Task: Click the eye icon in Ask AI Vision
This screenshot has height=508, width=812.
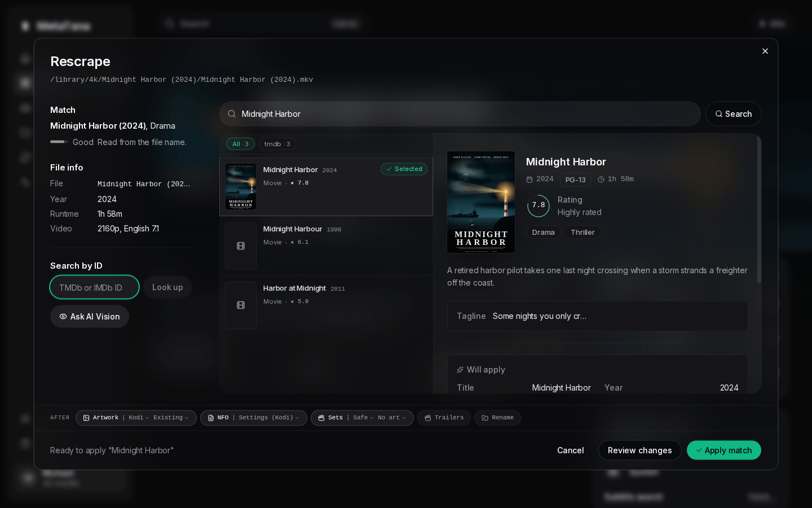Action: coord(63,317)
